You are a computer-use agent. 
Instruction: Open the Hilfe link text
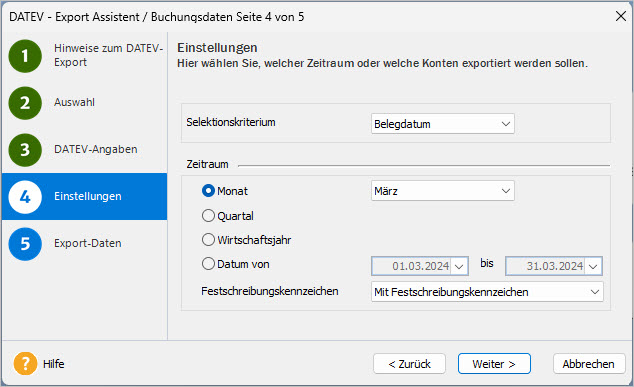pos(54,364)
